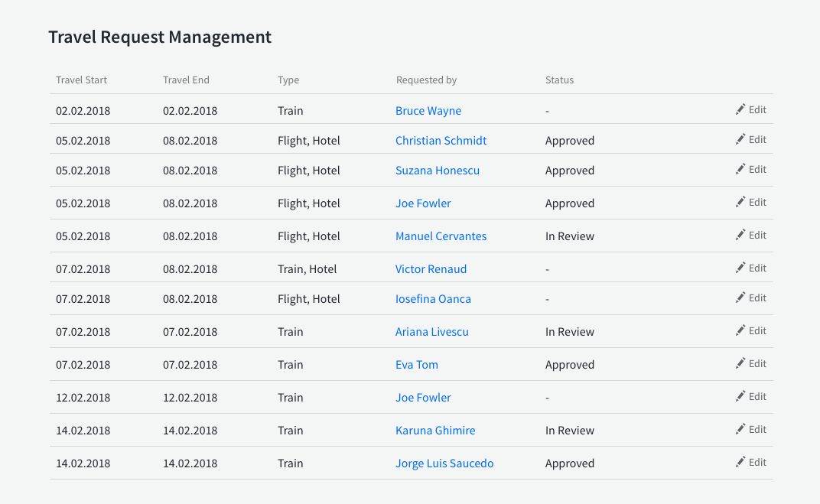The height and width of the screenshot is (504, 820).
Task: Click the Edit pencil icon beside Manuel Cervantes
Action: pos(740,234)
